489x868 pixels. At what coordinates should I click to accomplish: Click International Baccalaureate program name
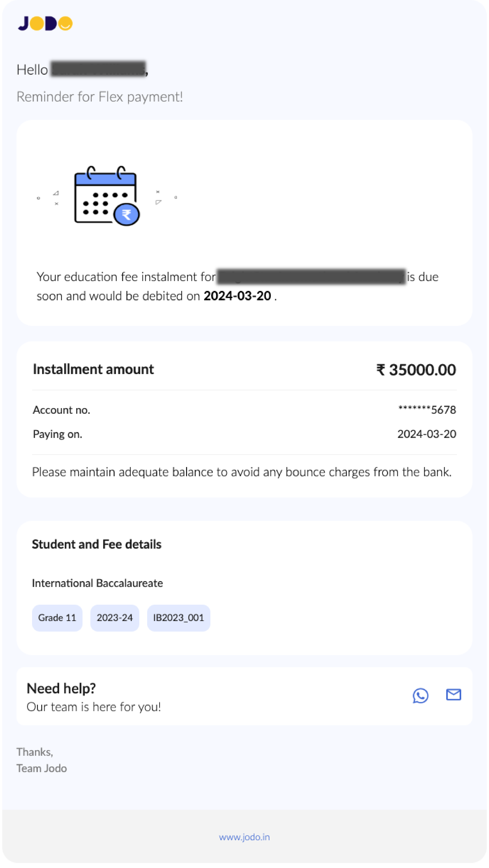(x=98, y=583)
